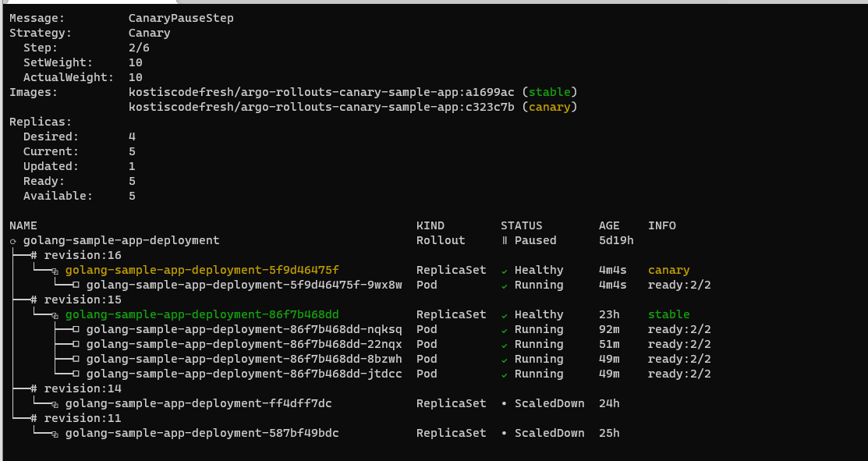Click the pod box icon before 9wx8w
The height and width of the screenshot is (461, 868).
point(76,285)
